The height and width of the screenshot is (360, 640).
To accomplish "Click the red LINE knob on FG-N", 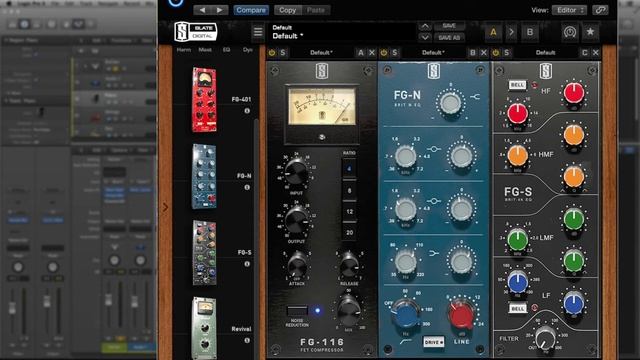I will click(x=461, y=315).
